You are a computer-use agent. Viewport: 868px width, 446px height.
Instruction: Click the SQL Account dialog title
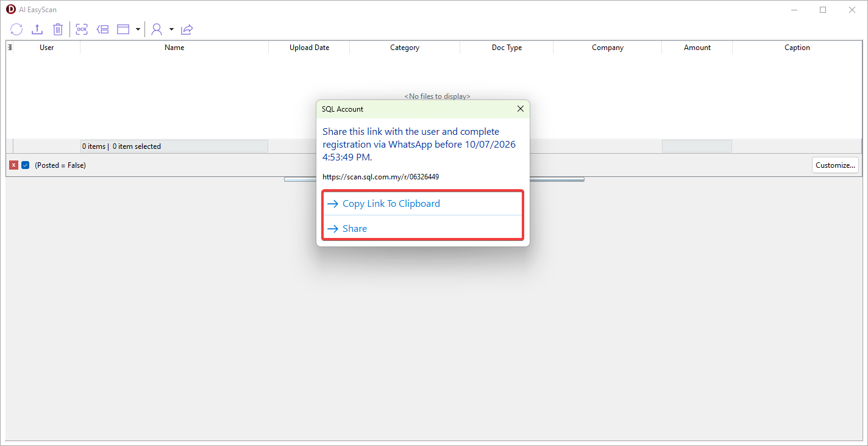tap(343, 109)
